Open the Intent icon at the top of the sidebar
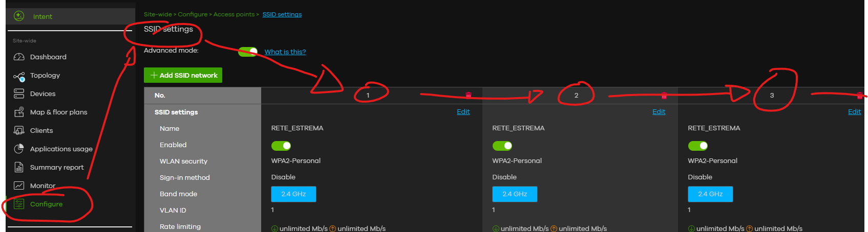 (19, 16)
